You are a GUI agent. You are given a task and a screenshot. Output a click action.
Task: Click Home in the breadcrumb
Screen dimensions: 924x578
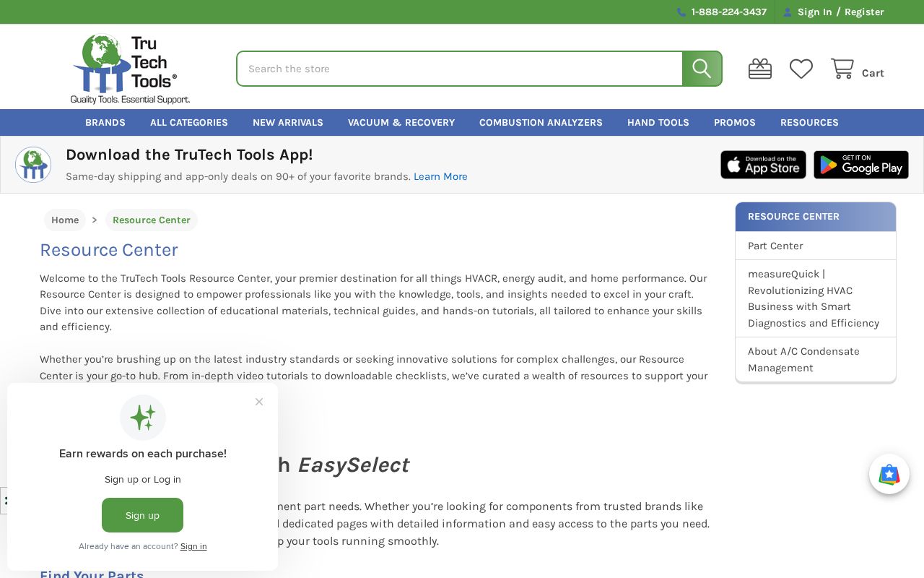pos(65,220)
